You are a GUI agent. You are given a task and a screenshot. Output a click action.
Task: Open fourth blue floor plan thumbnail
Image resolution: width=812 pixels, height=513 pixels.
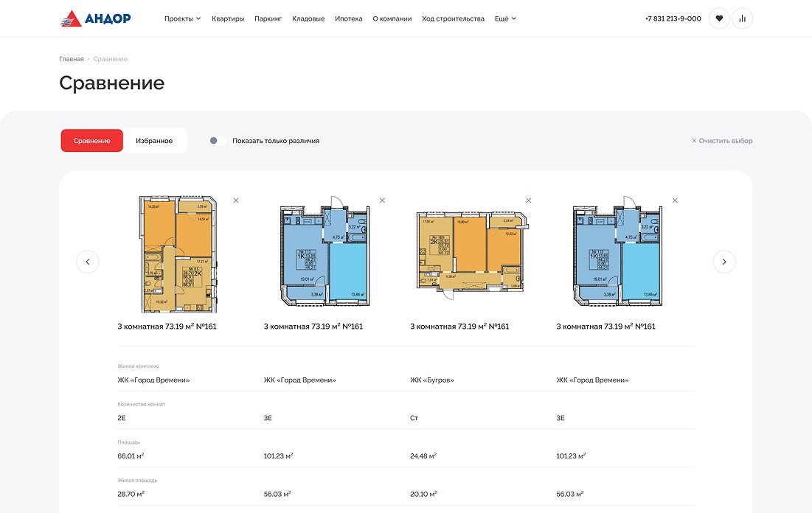[617, 251]
